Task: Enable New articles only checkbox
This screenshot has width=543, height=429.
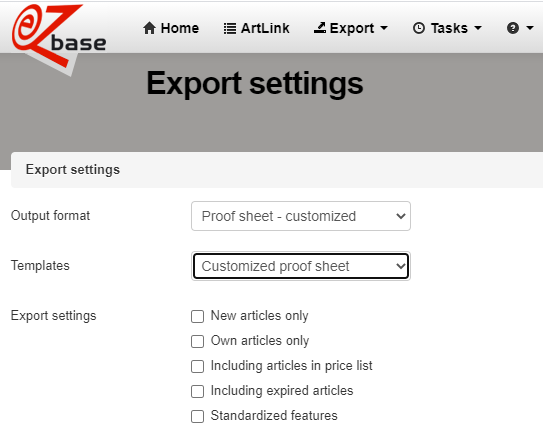Action: tap(197, 316)
